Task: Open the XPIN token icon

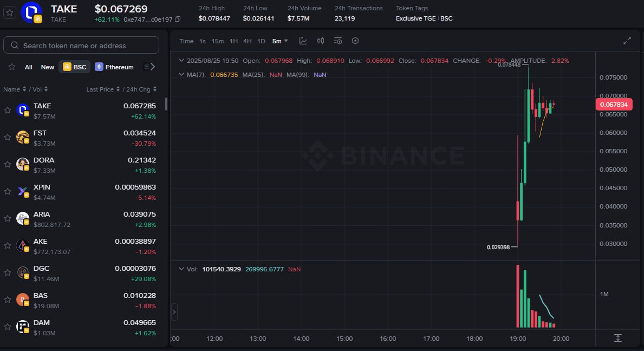Action: pos(23,191)
